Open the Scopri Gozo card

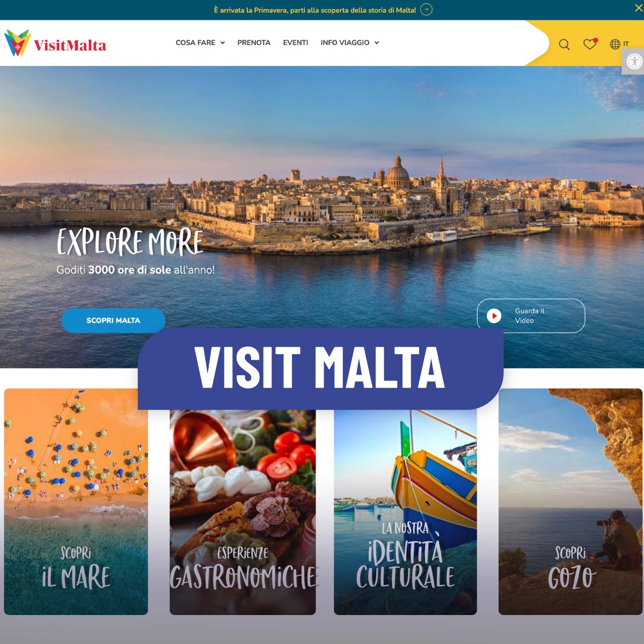(570, 502)
